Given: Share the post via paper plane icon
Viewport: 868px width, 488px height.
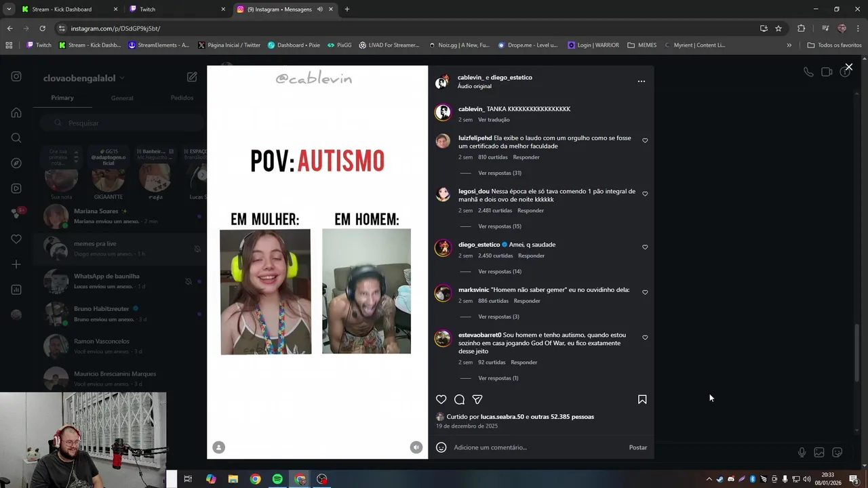Looking at the screenshot, I should tap(477, 399).
